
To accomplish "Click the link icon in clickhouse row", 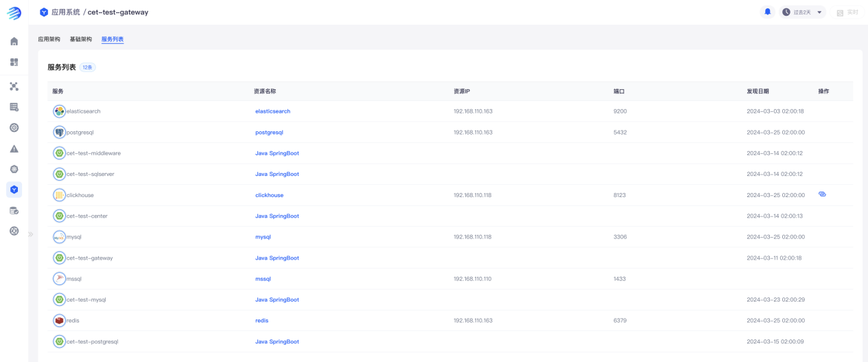I will (x=822, y=194).
